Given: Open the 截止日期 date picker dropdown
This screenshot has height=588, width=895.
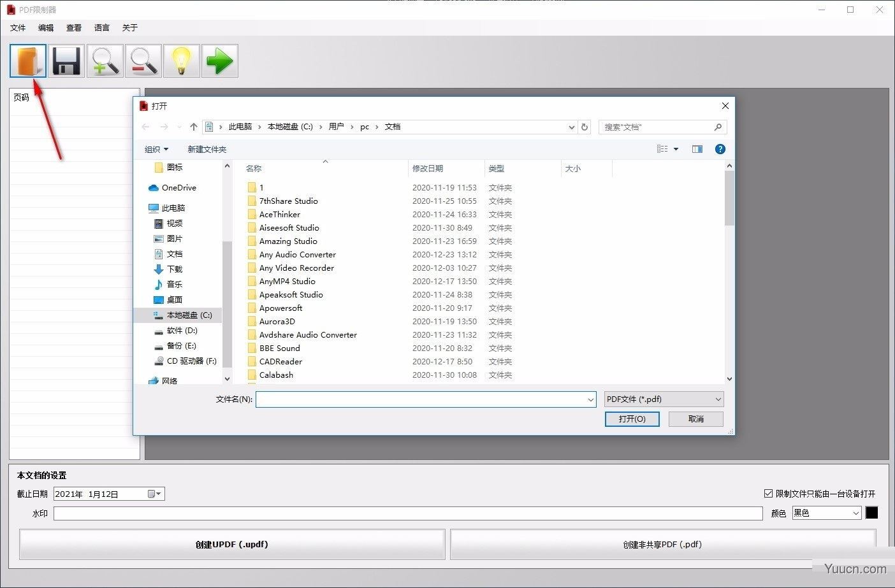Looking at the screenshot, I should click(x=155, y=494).
